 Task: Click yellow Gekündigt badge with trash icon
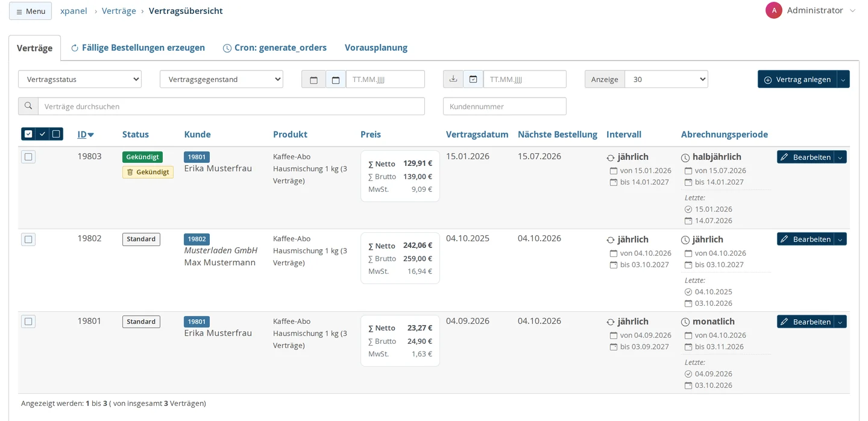pyautogui.click(x=148, y=172)
